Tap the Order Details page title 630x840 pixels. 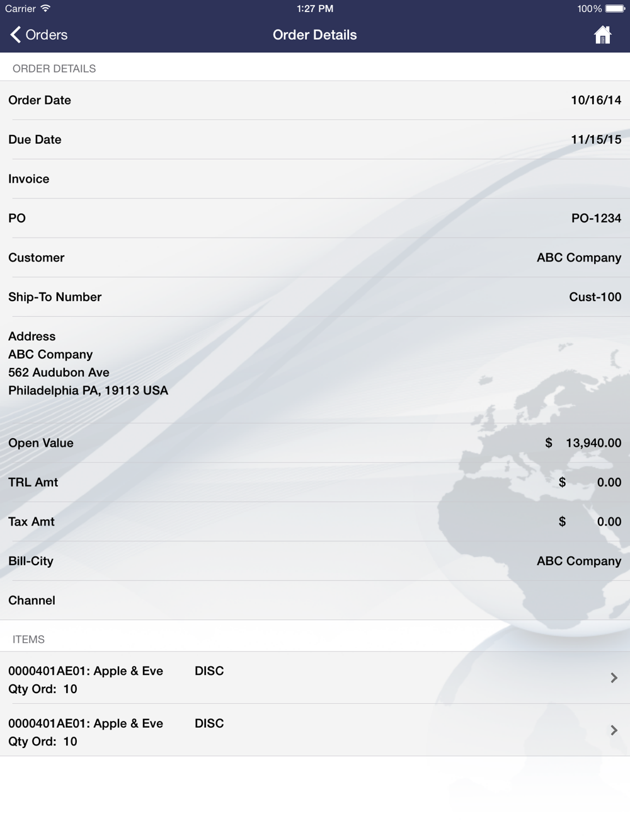click(315, 35)
